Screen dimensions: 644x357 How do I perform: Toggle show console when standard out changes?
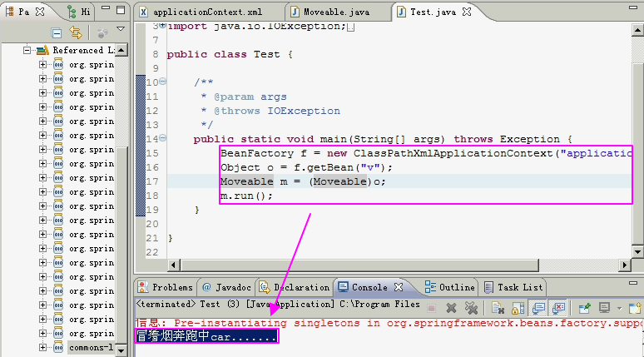click(x=538, y=308)
